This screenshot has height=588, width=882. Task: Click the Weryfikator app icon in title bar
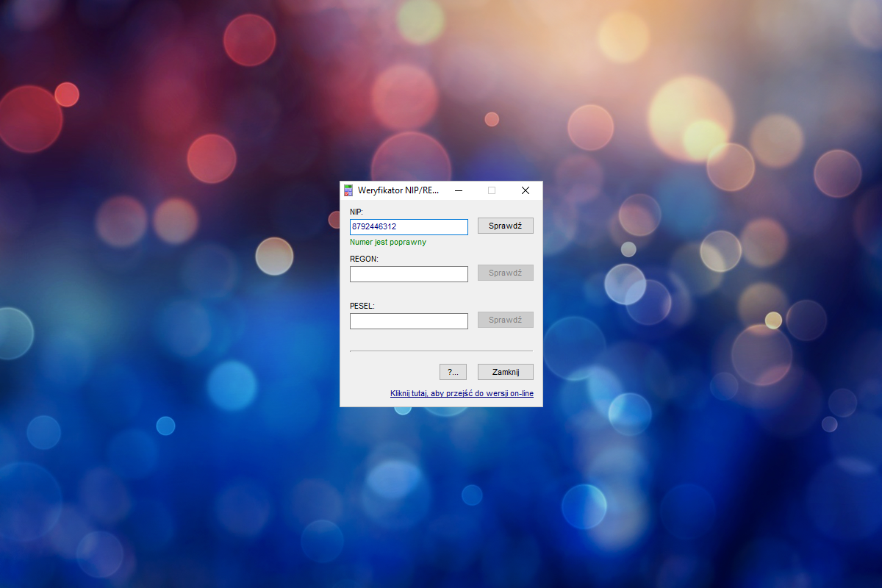pos(348,190)
